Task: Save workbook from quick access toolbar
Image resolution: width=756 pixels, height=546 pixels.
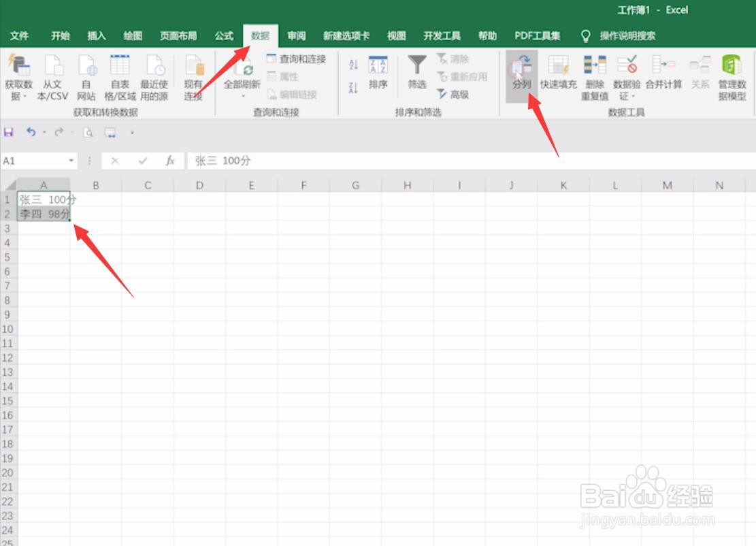Action: (x=9, y=132)
